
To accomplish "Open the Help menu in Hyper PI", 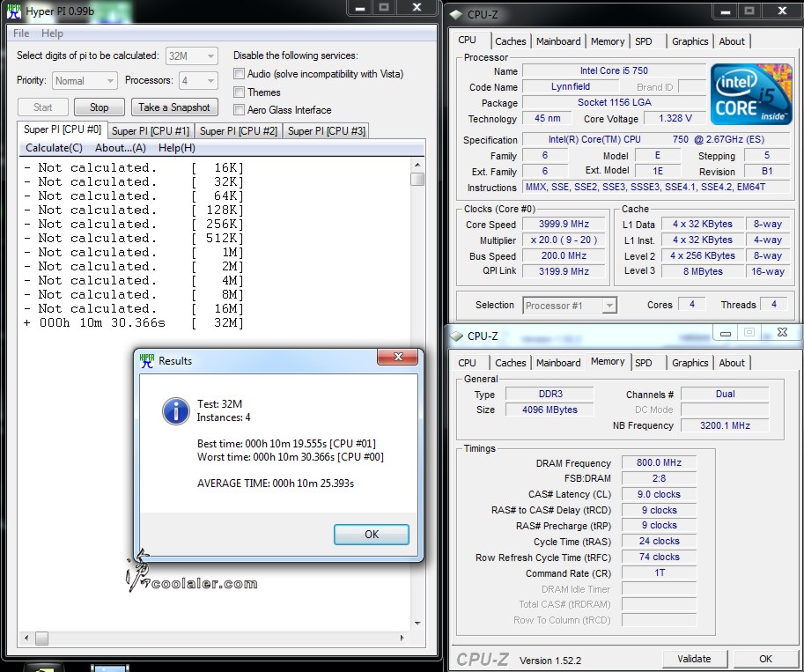I will pos(52,33).
